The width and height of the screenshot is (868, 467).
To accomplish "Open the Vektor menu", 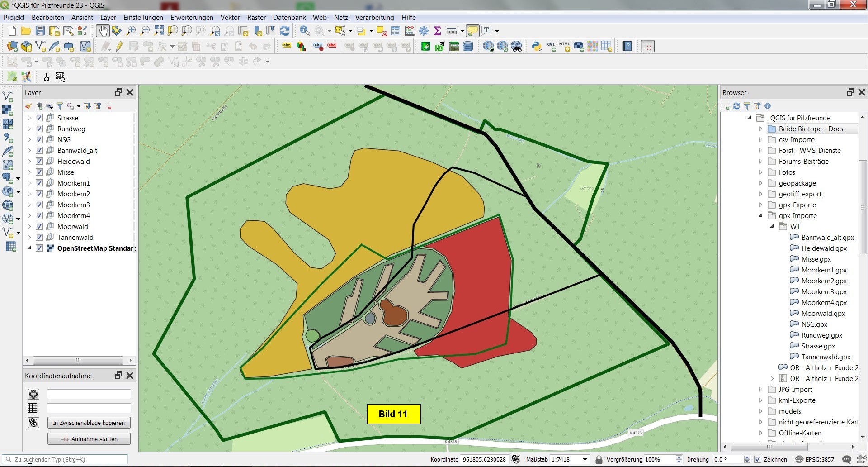I will (230, 18).
